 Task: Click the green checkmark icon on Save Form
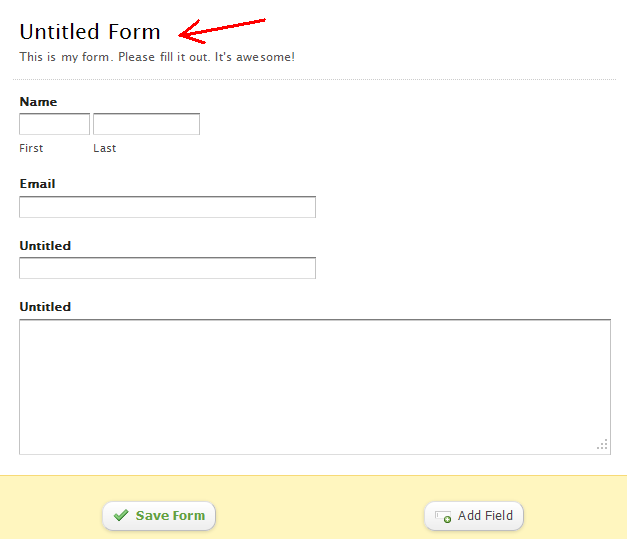click(121, 515)
